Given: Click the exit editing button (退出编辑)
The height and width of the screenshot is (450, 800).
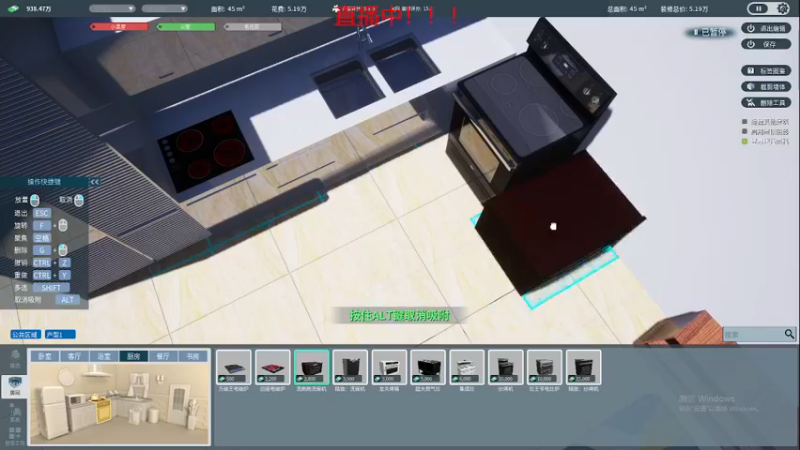Looking at the screenshot, I should click(x=766, y=29).
